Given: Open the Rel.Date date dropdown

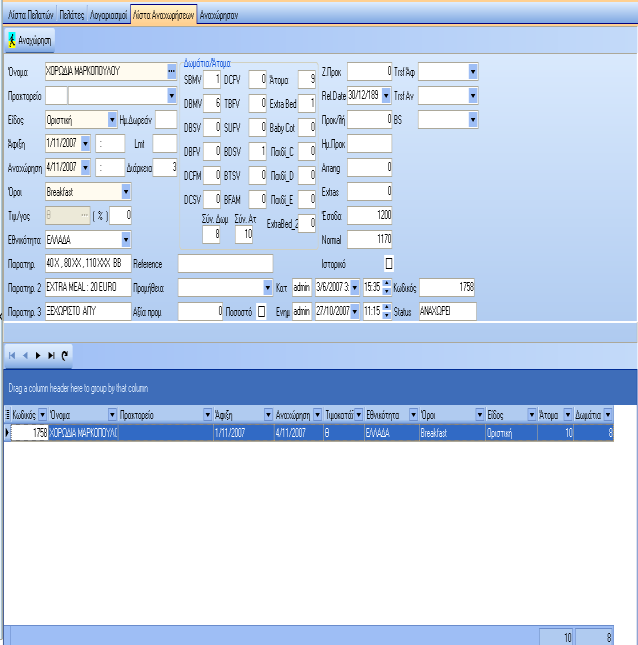Looking at the screenshot, I should point(386,96).
